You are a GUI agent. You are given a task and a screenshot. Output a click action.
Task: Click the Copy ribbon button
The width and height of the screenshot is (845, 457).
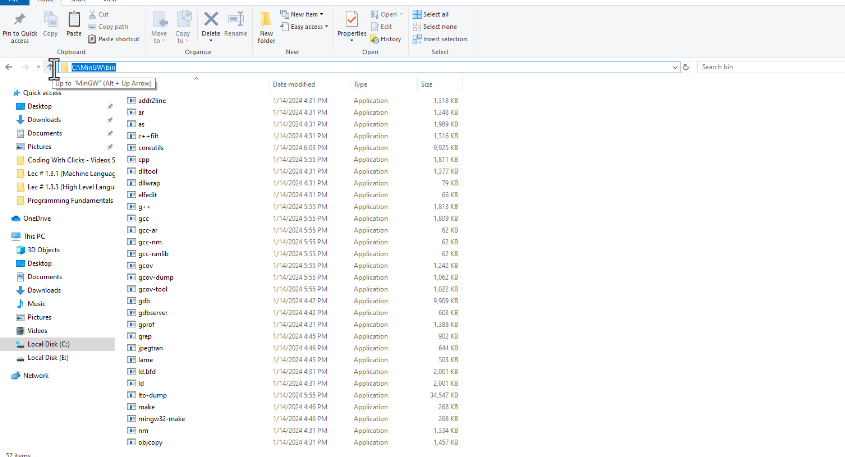(50, 24)
